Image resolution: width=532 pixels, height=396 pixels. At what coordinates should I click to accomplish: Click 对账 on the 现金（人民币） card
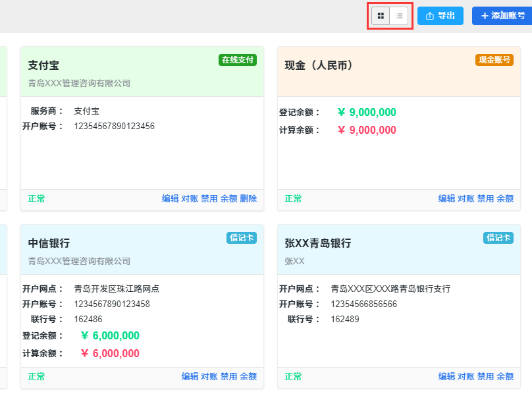[466, 198]
